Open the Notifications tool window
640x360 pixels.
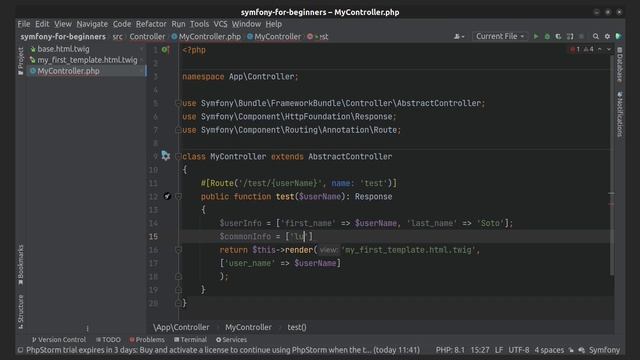tap(620, 114)
